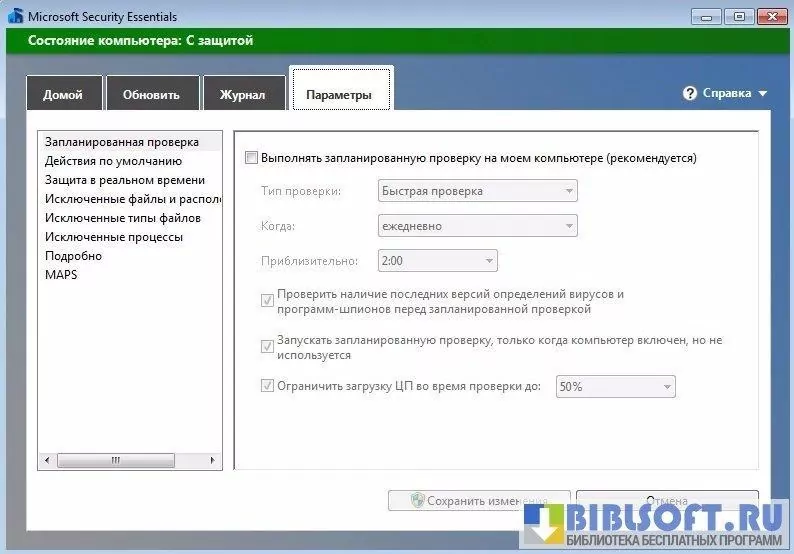
Task: Open the Когда frequency dropdown
Action: coord(477,226)
